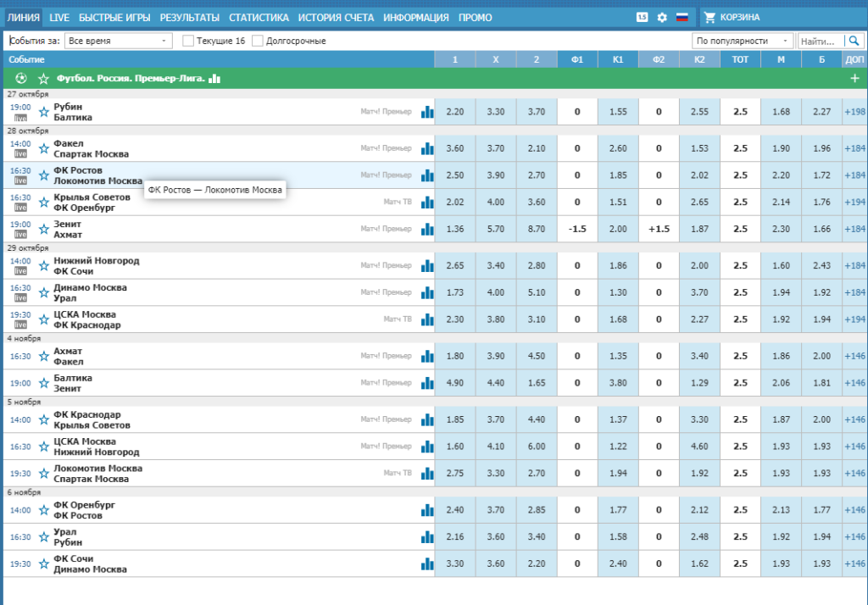Enable the Текущие 16 checkbox
Screen dimensions: 868x605
pyautogui.click(x=188, y=41)
